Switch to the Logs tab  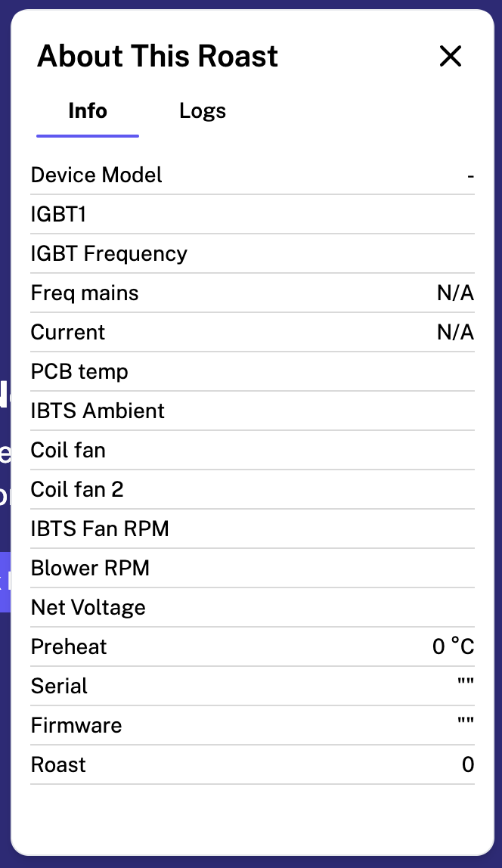point(203,111)
